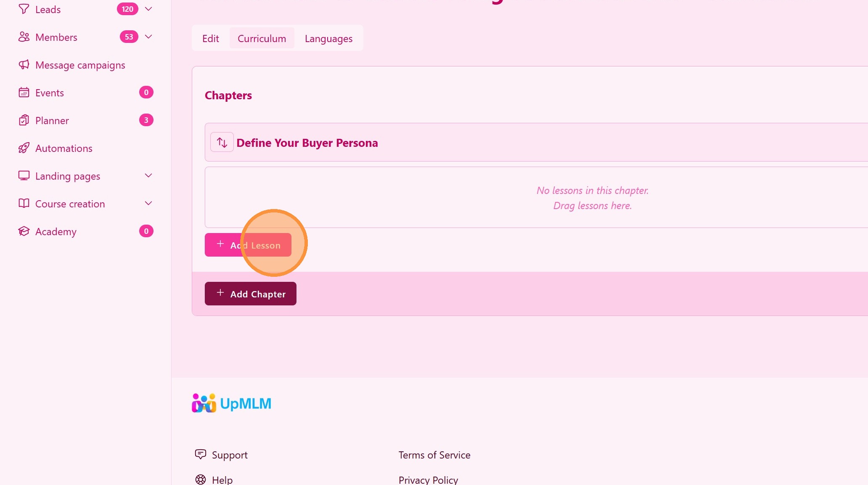Expand the Leads submenu chevron
Screen dimensions: 868x485
tap(148, 9)
